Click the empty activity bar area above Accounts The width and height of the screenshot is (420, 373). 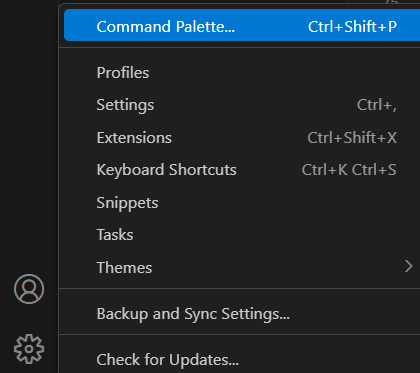point(29,133)
